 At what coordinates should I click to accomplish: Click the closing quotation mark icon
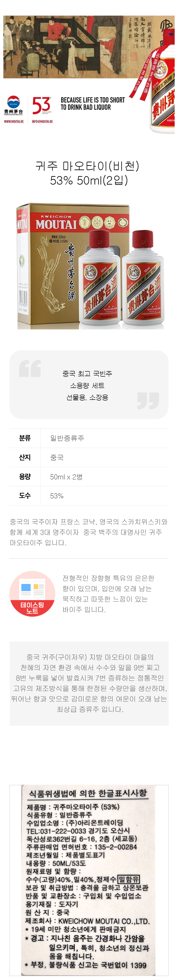pyautogui.click(x=148, y=401)
